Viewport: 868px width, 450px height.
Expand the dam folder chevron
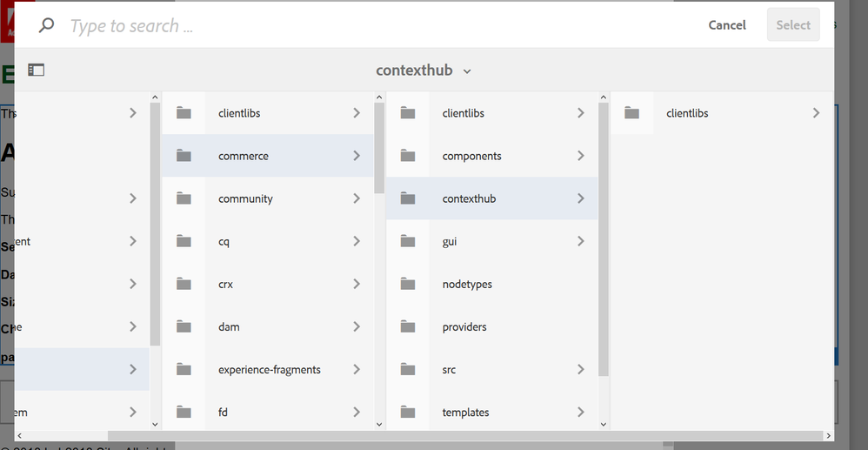click(357, 326)
